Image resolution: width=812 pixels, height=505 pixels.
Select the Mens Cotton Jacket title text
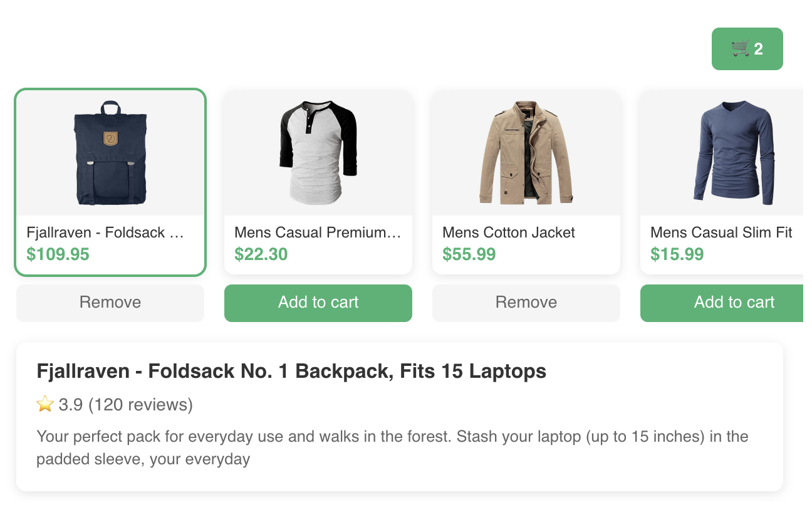pyautogui.click(x=508, y=232)
